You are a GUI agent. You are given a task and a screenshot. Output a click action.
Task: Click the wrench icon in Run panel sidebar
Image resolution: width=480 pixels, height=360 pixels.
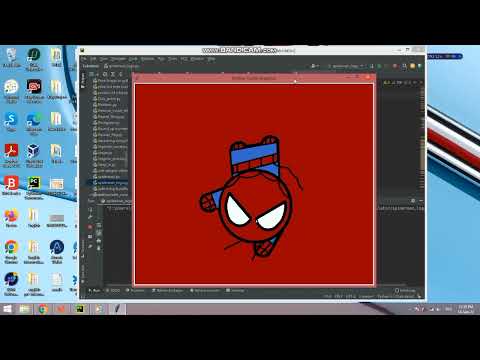(90, 217)
